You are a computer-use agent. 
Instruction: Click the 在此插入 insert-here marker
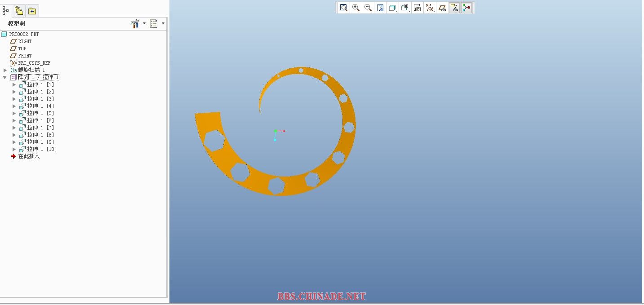(29, 156)
